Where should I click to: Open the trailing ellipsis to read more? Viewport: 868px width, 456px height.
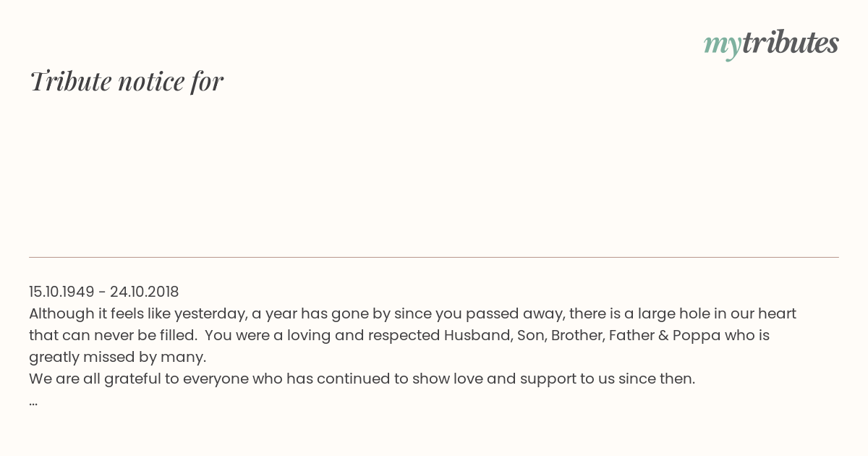tap(33, 402)
